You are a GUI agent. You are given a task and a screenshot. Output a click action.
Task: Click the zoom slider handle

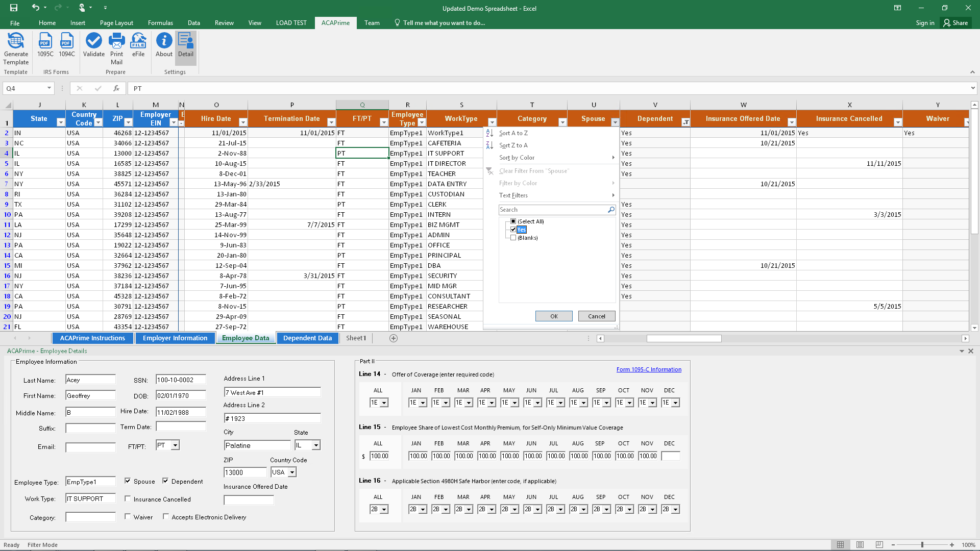(x=922, y=545)
